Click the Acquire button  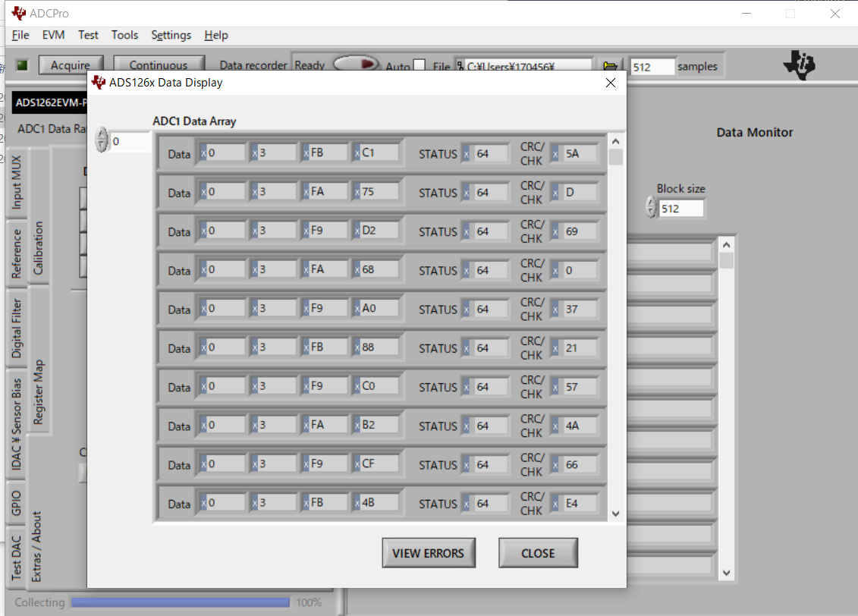coord(71,65)
